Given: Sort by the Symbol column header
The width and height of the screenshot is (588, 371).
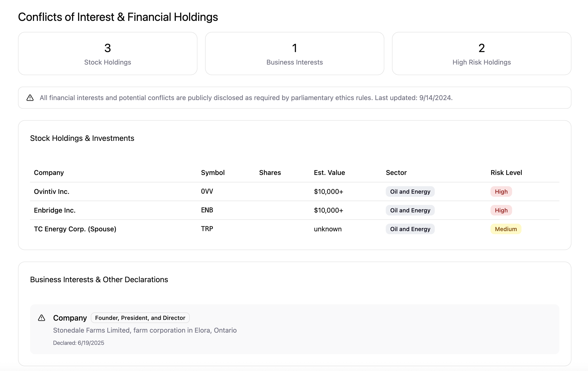Looking at the screenshot, I should (x=213, y=173).
